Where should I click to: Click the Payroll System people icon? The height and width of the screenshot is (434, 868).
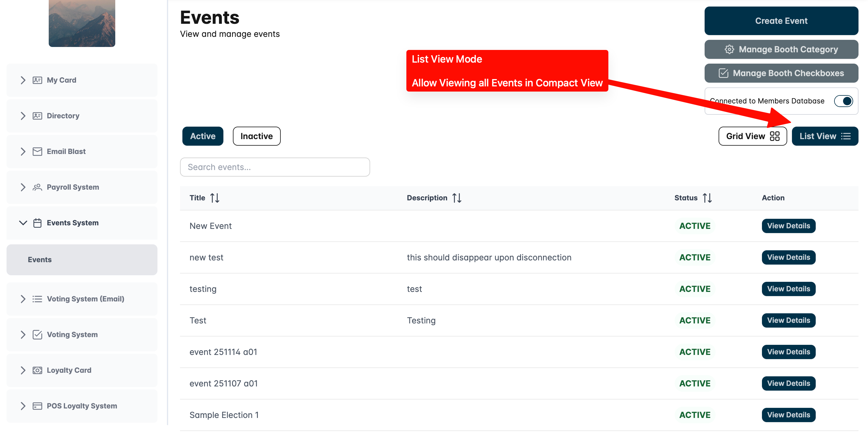37,187
